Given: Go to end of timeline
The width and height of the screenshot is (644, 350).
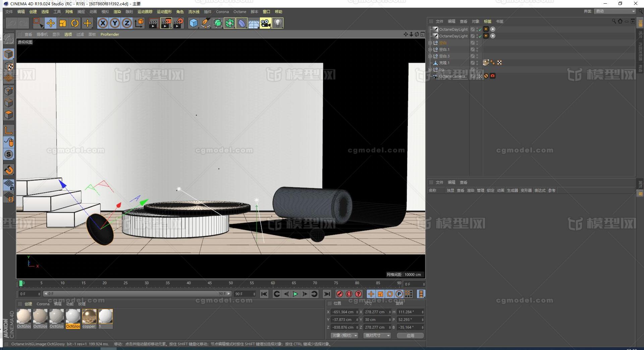Looking at the screenshot, I should [327, 294].
